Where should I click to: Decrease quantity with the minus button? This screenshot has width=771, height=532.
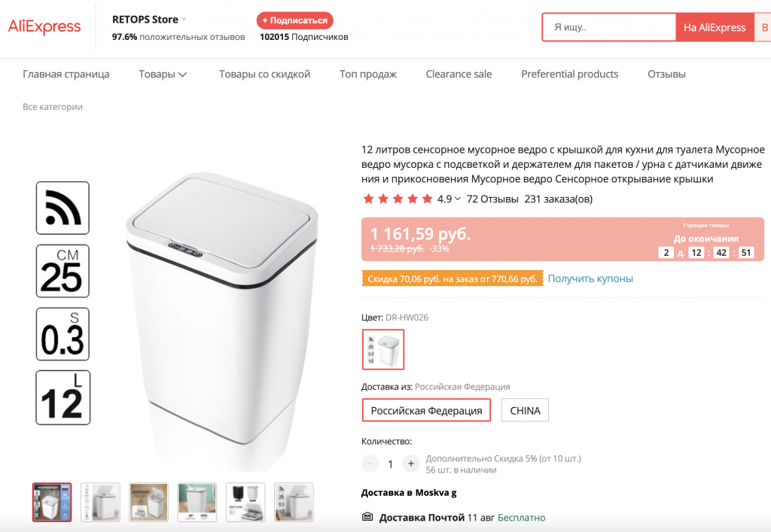tap(370, 464)
